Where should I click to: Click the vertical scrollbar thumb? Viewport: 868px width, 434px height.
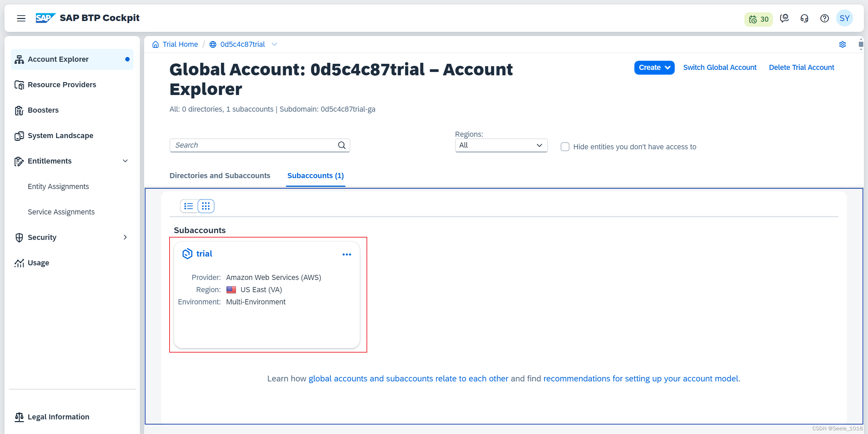coord(861,44)
